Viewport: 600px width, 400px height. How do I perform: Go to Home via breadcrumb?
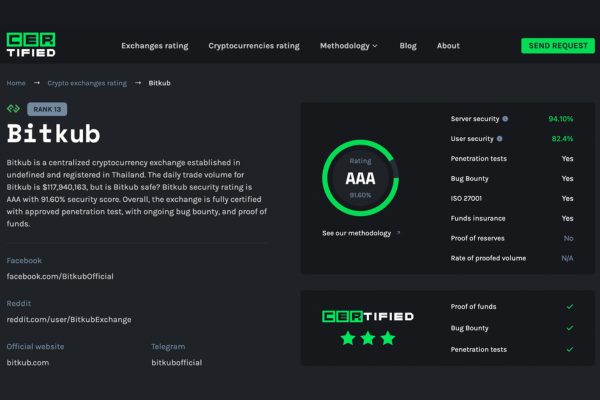(x=16, y=83)
